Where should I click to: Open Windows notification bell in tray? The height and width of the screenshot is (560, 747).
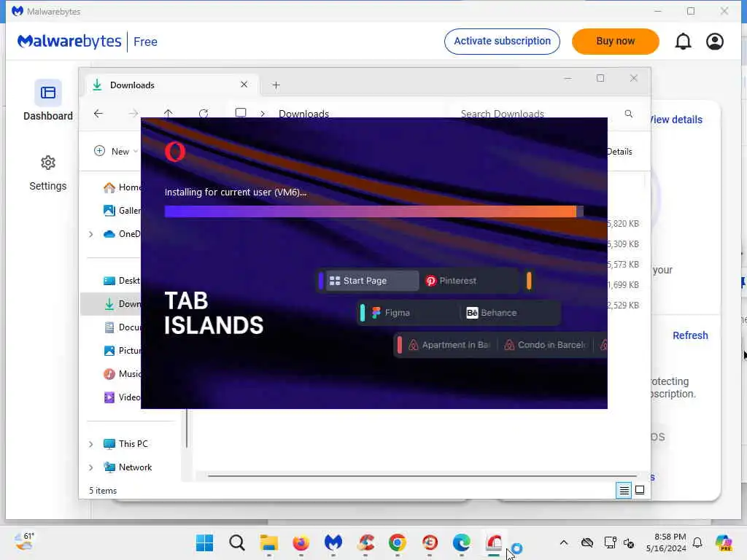[x=697, y=542]
